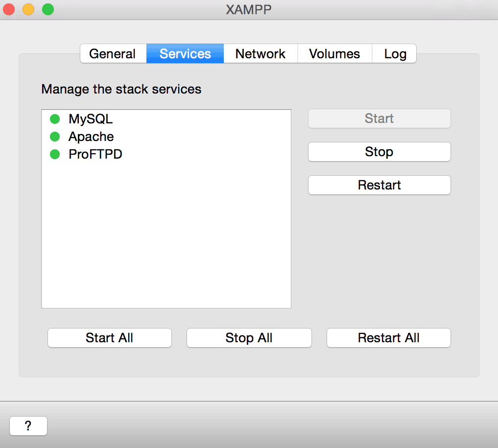This screenshot has height=448, width=498.
Task: Minimize the XAMPP window with the yellow button
Action: [x=28, y=9]
